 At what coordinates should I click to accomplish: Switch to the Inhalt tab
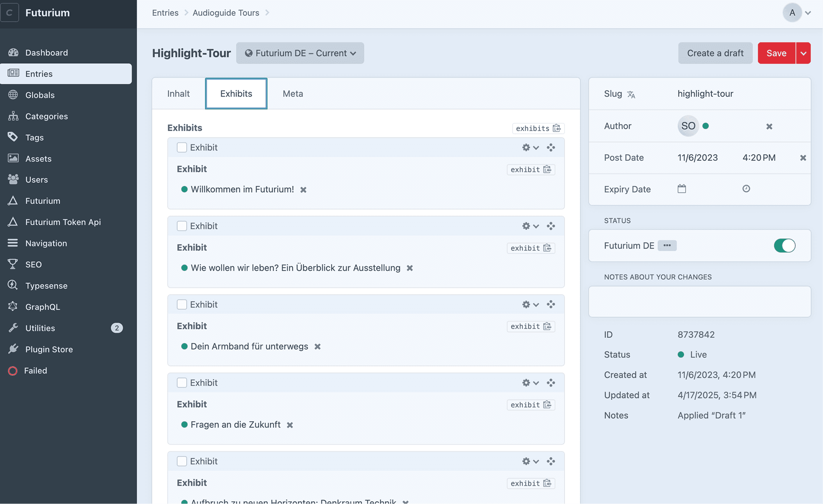178,94
